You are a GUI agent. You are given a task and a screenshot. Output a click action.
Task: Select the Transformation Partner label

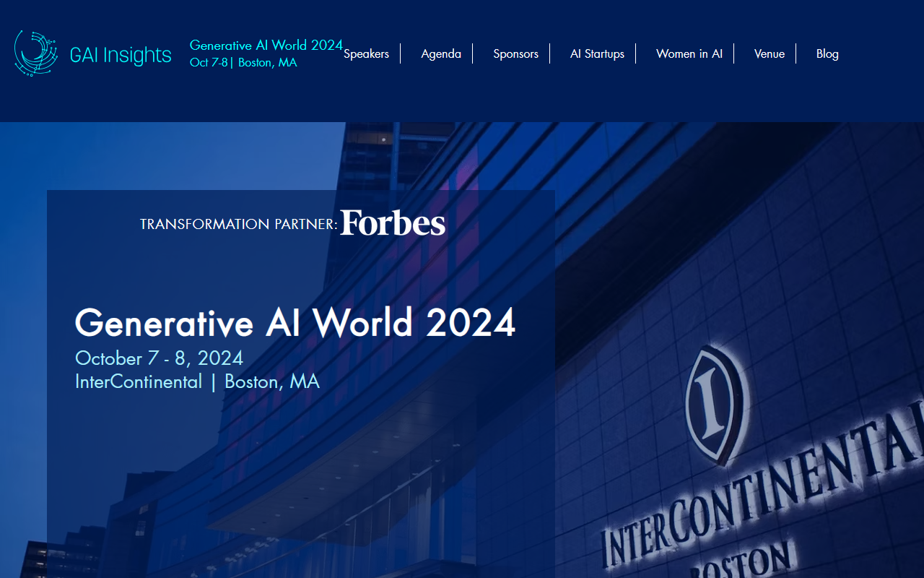pyautogui.click(x=239, y=224)
